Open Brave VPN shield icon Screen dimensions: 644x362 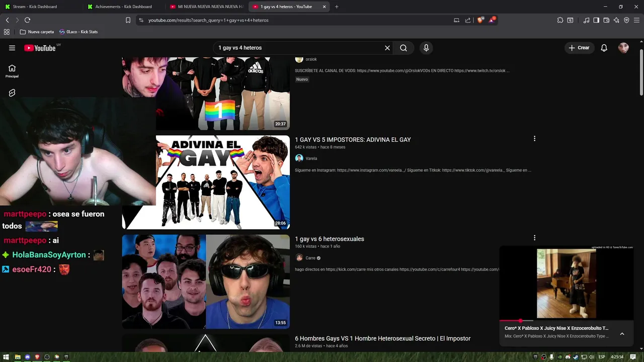point(626,20)
